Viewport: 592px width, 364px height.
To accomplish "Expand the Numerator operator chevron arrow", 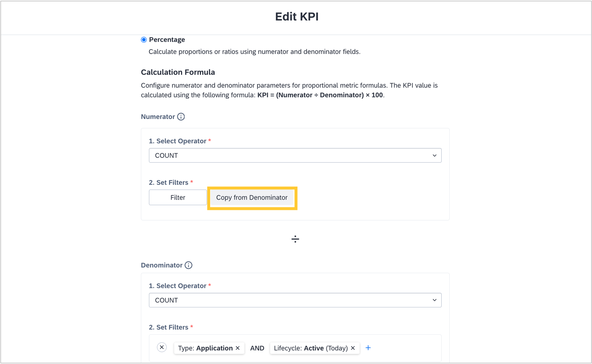I will point(434,156).
